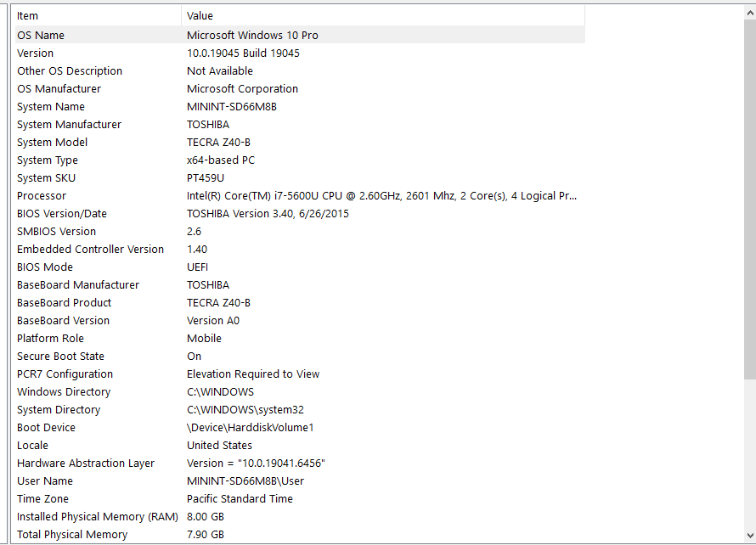Click the value 'Pacific Standard Time'
756x545 pixels.
point(240,499)
